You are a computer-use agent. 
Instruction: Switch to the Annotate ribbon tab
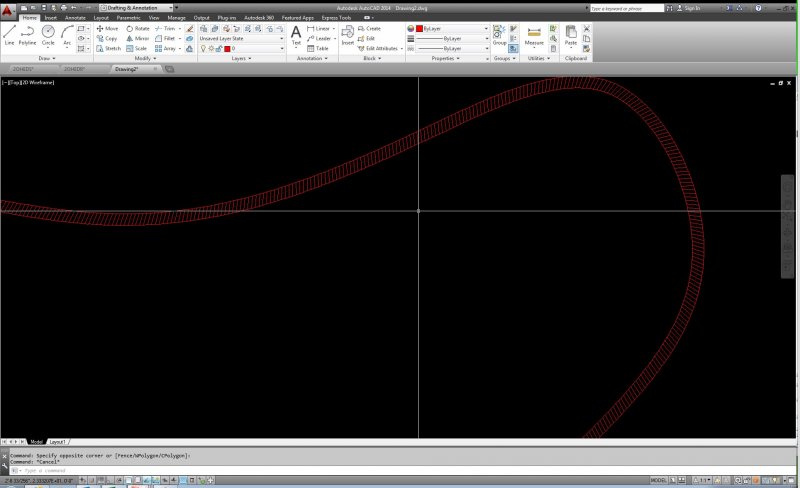[75, 17]
